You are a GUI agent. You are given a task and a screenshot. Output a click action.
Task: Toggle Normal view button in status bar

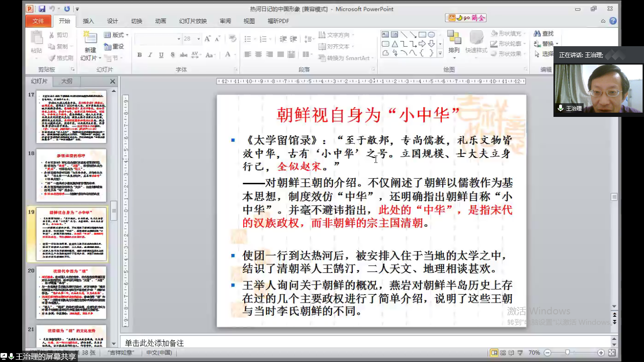[495, 353]
